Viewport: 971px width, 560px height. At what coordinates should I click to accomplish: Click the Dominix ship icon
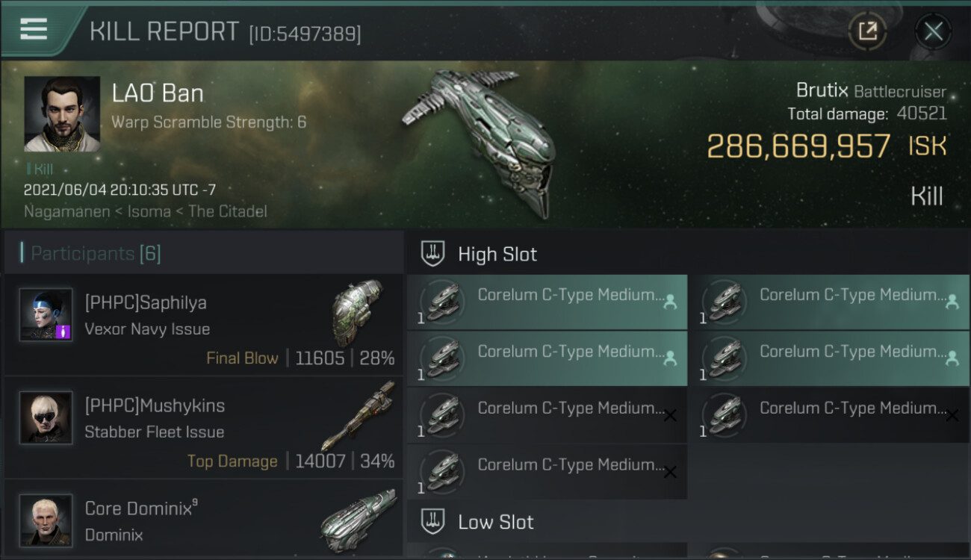357,520
